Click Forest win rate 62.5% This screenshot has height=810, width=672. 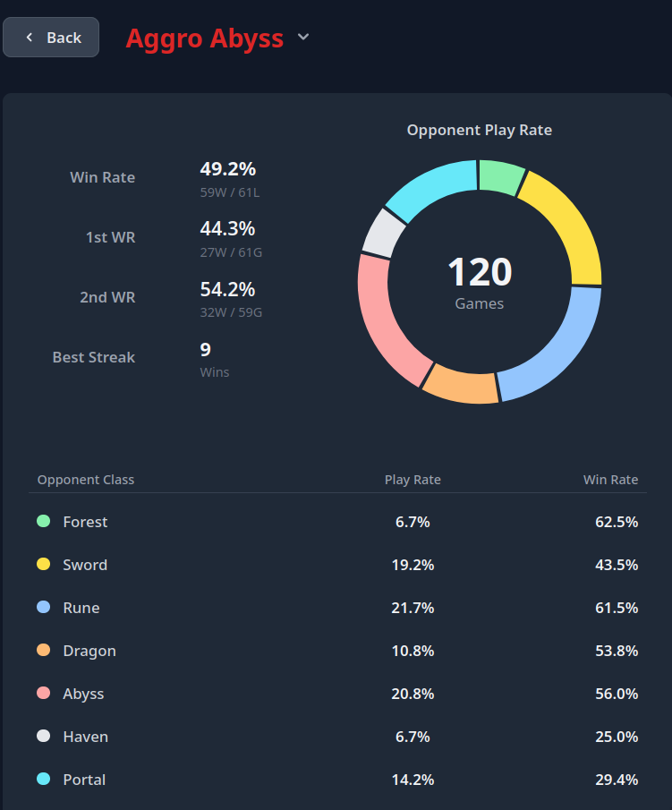617,522
